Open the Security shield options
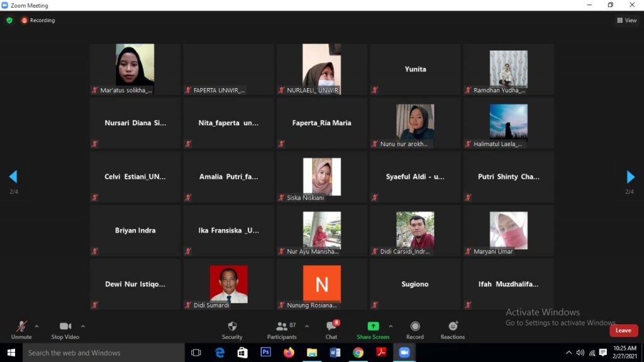 [232, 326]
